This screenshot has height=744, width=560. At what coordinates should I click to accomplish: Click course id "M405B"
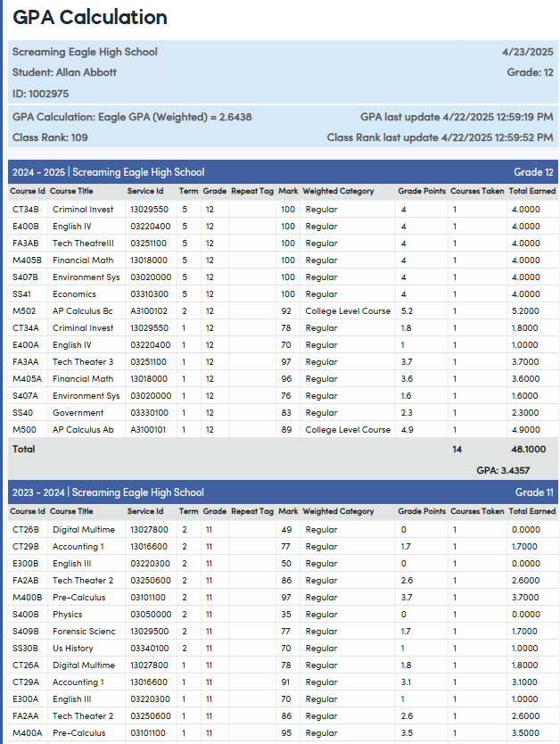click(x=27, y=260)
